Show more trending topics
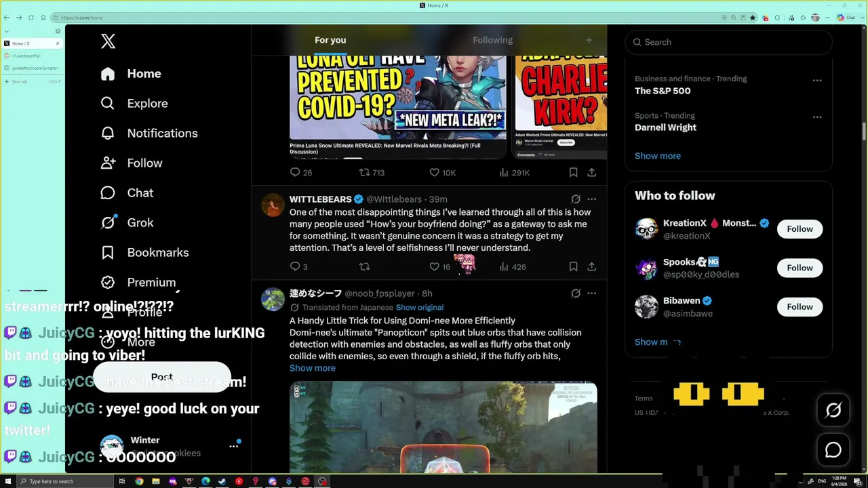868x488 pixels. (658, 156)
